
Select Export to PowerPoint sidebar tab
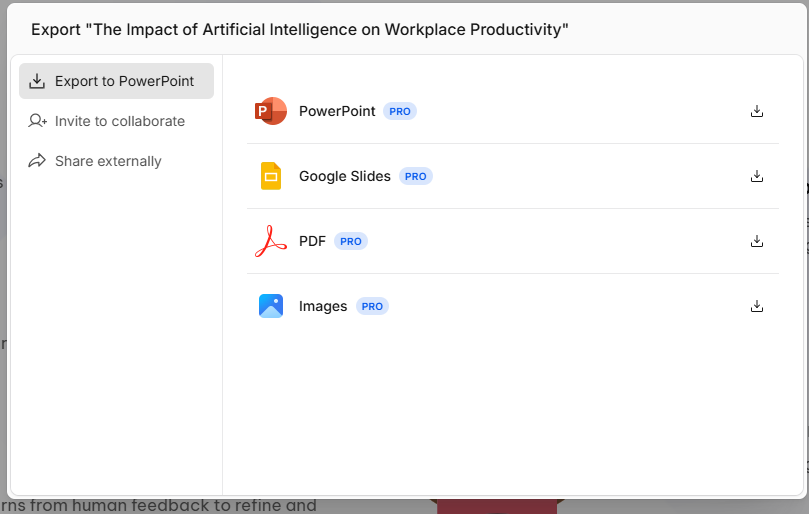tap(117, 81)
